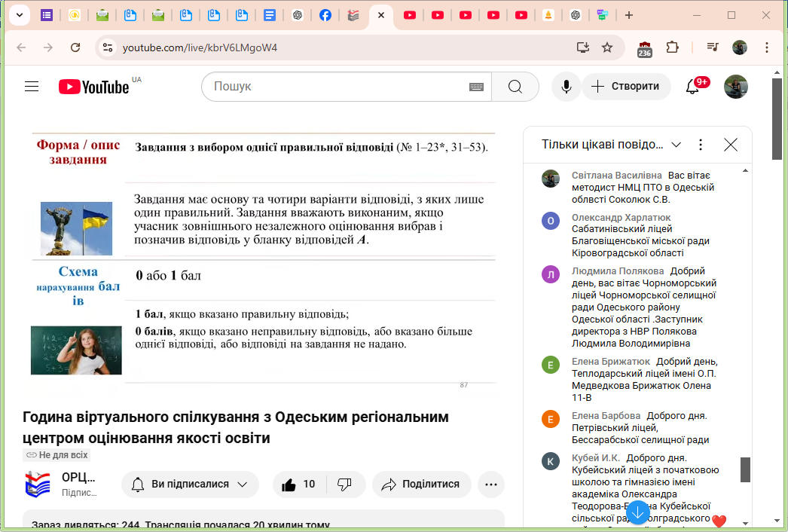This screenshot has height=532, width=788.
Task: Dislike the video with thumbs down
Action: (344, 485)
